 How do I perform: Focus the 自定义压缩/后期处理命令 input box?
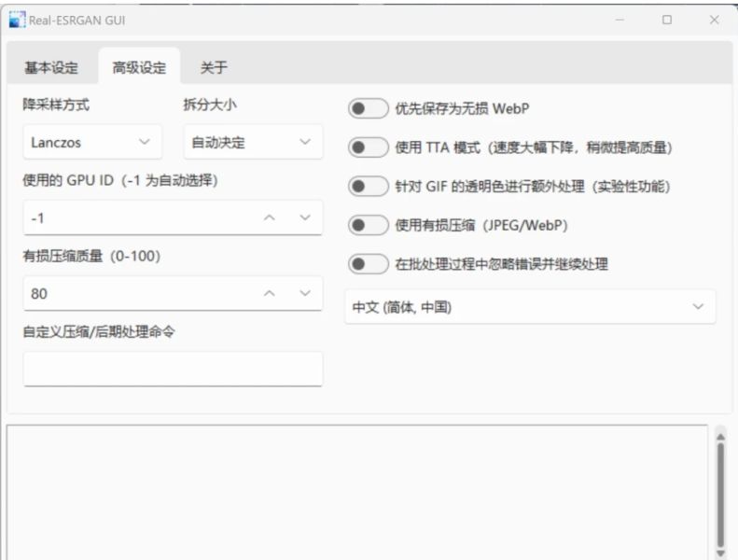pyautogui.click(x=173, y=369)
